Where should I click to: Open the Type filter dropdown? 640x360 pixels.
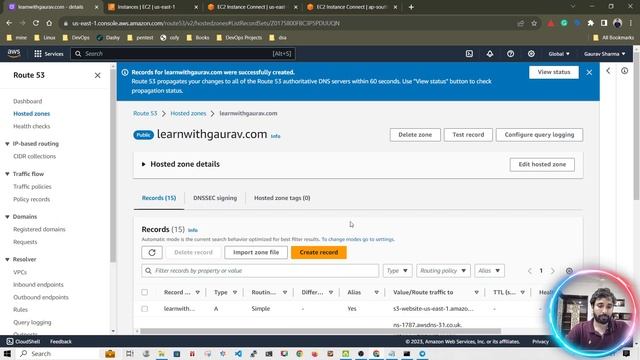pyautogui.click(x=398, y=271)
